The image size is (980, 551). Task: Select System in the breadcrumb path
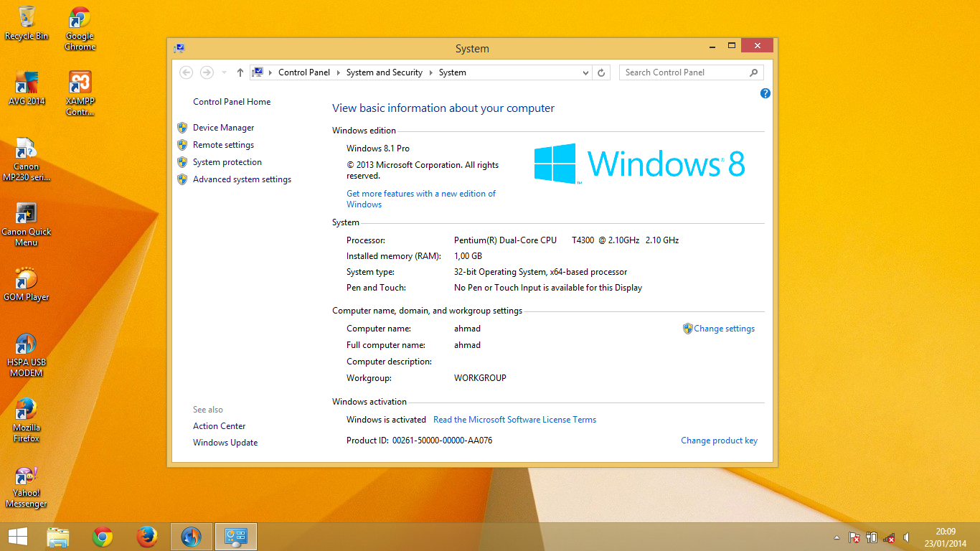(453, 72)
